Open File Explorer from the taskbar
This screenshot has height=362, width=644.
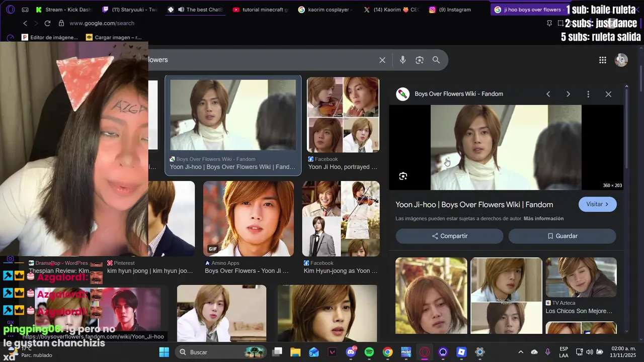point(295,352)
